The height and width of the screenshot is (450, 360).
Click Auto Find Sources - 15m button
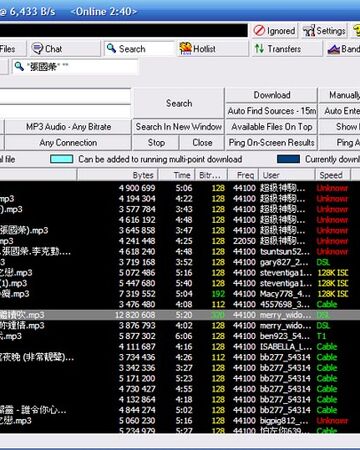272,111
